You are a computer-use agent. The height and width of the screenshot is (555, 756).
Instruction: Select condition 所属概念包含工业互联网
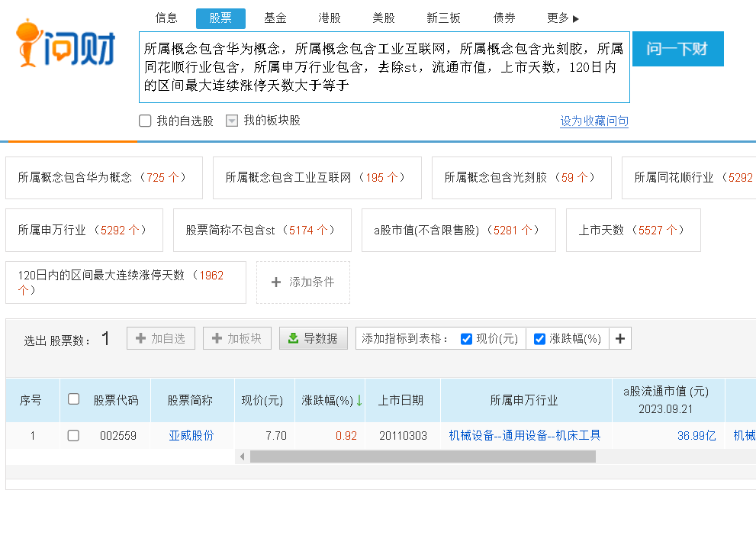[x=317, y=178]
